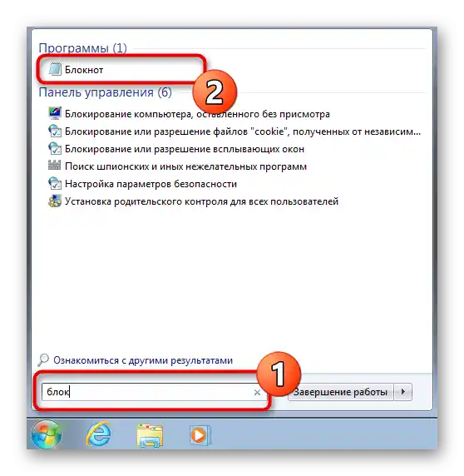
Task: Click the magnifier icon near Ознакомиться
Action: (x=43, y=359)
